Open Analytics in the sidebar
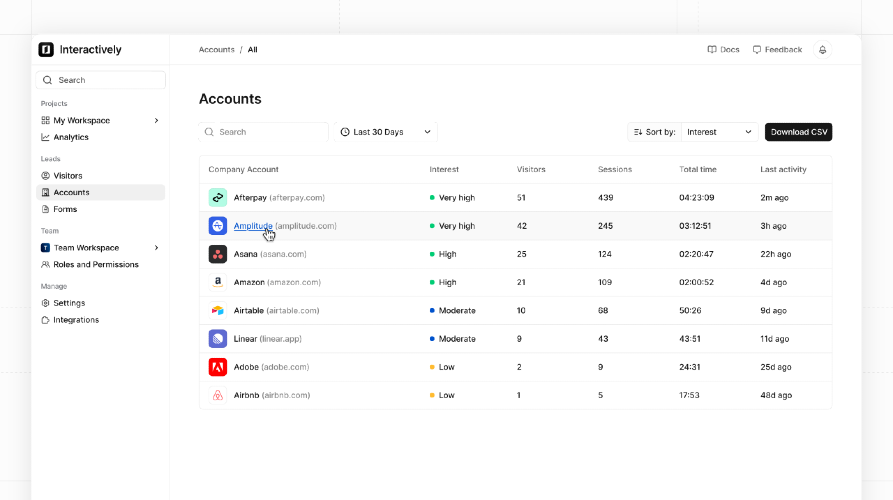The width and height of the screenshot is (893, 500). pyautogui.click(x=71, y=137)
